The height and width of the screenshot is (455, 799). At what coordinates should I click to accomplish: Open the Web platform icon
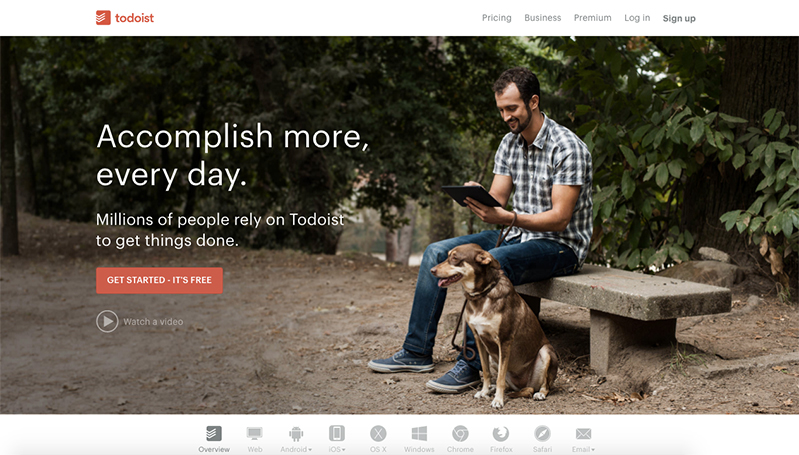(255, 434)
